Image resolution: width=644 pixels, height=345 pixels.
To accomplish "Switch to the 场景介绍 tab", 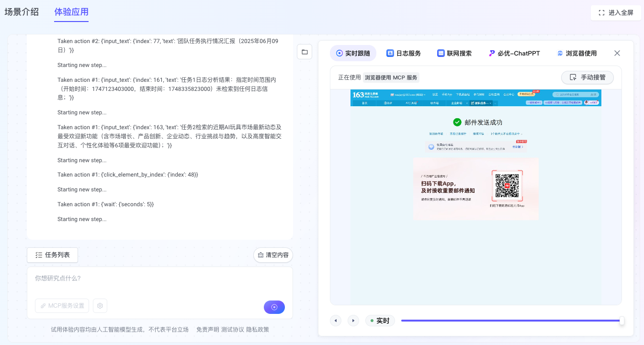I will tap(22, 12).
